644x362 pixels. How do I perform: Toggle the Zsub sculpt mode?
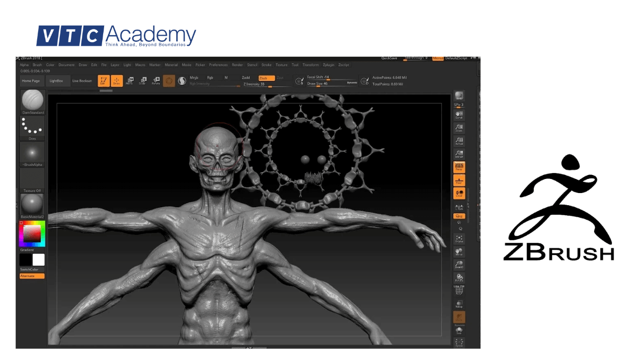[267, 78]
